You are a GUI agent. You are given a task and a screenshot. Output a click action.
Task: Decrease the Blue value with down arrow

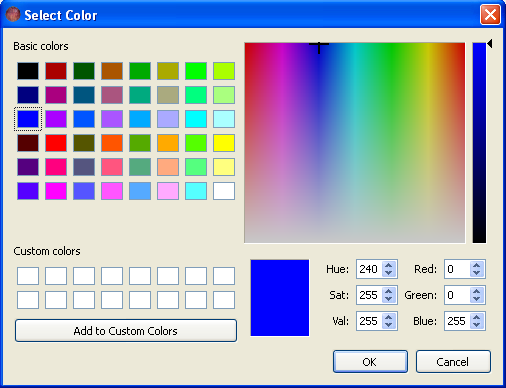[x=476, y=325]
